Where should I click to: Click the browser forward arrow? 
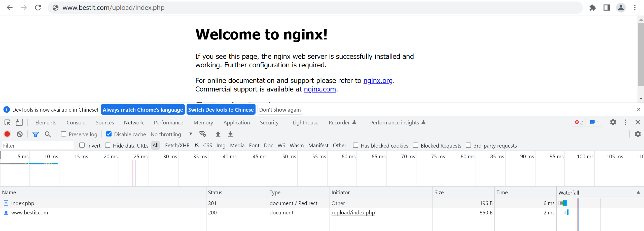24,8
